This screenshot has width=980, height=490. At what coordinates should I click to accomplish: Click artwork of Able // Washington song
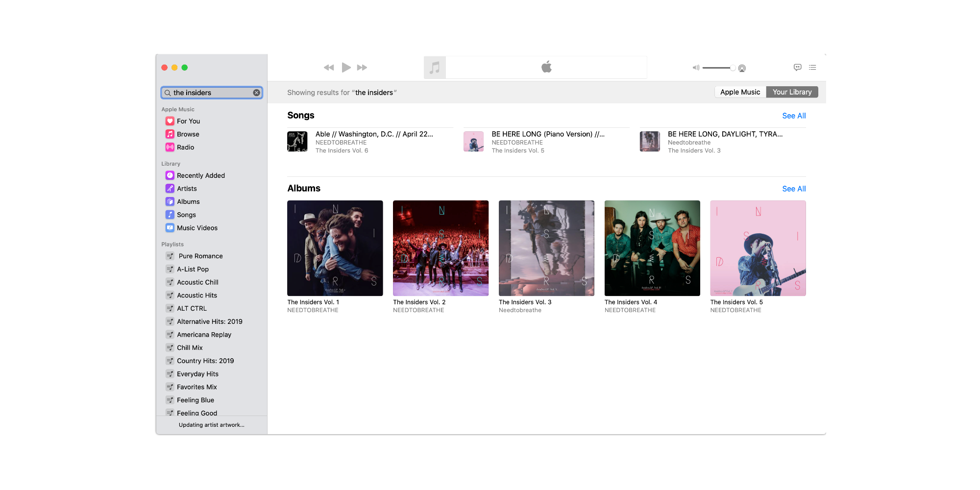coord(297,142)
